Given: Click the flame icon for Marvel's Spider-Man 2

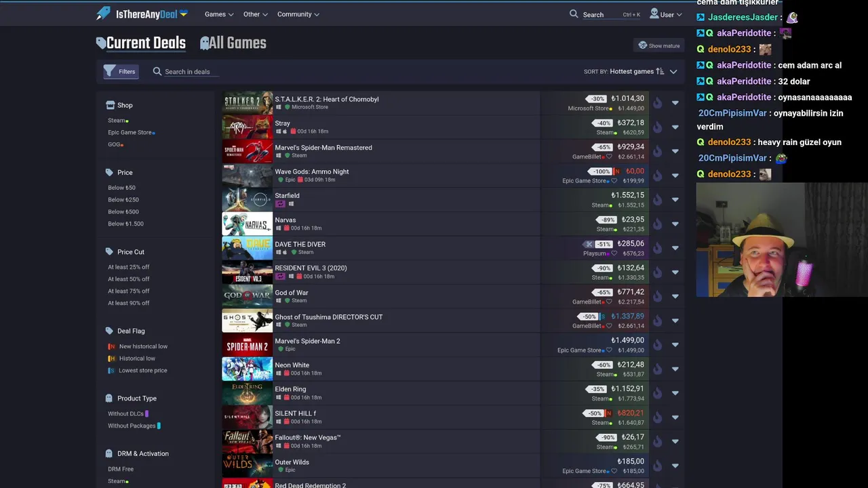Looking at the screenshot, I should (657, 345).
